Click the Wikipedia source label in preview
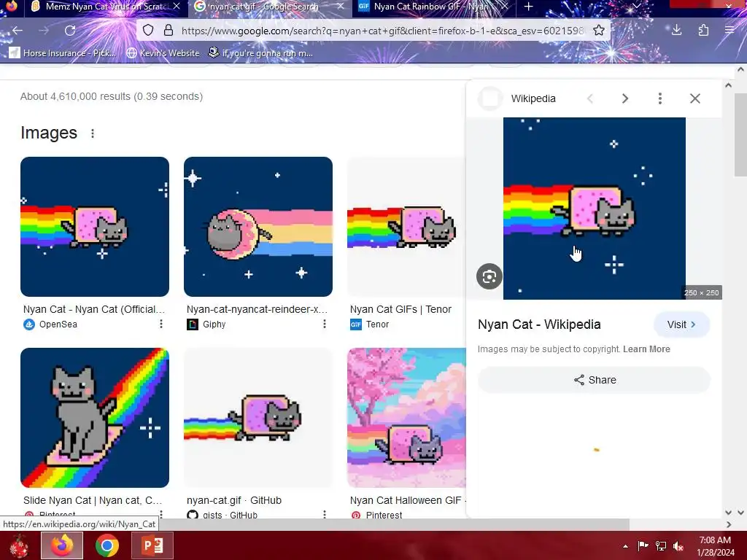747x560 pixels. (533, 98)
